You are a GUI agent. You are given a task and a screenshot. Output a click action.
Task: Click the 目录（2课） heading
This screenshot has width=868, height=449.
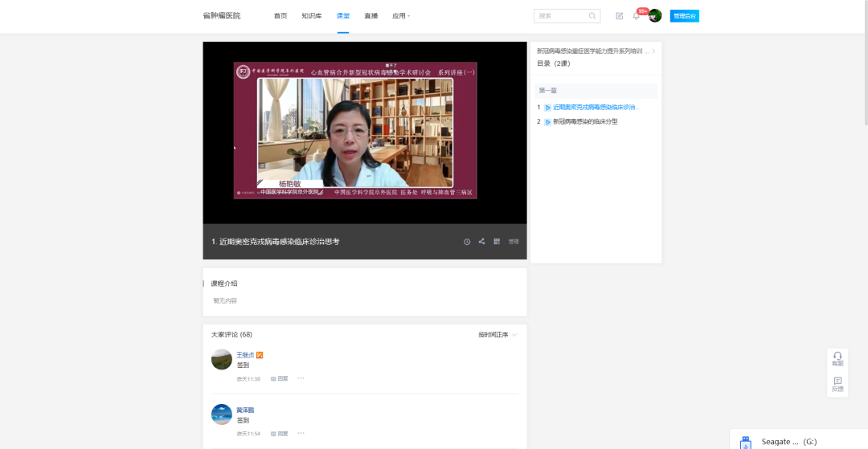point(554,63)
